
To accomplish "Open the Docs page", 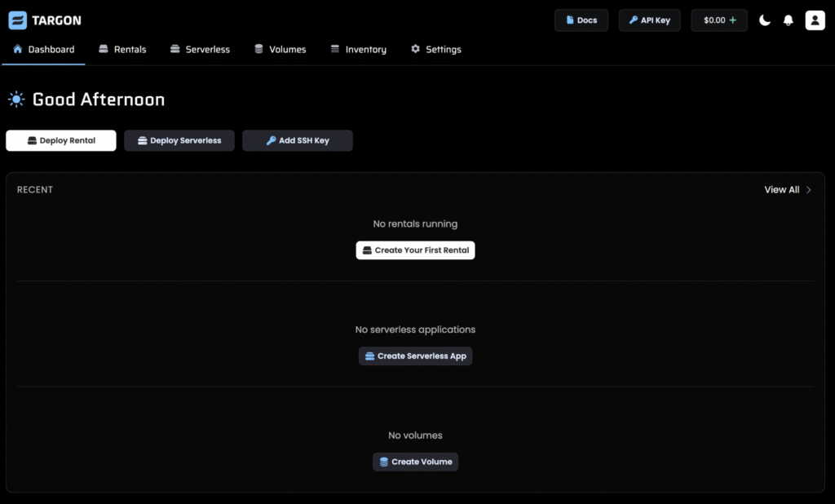I will pyautogui.click(x=581, y=20).
